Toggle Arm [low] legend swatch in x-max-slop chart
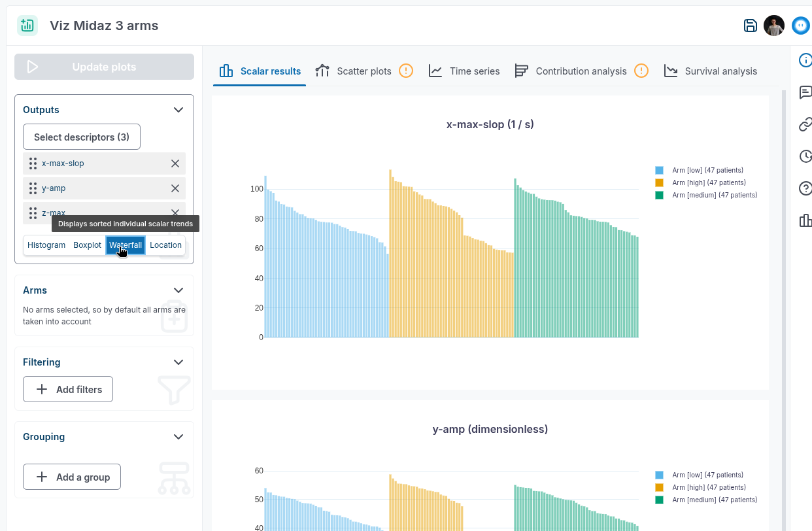The height and width of the screenshot is (531, 812). tap(659, 170)
